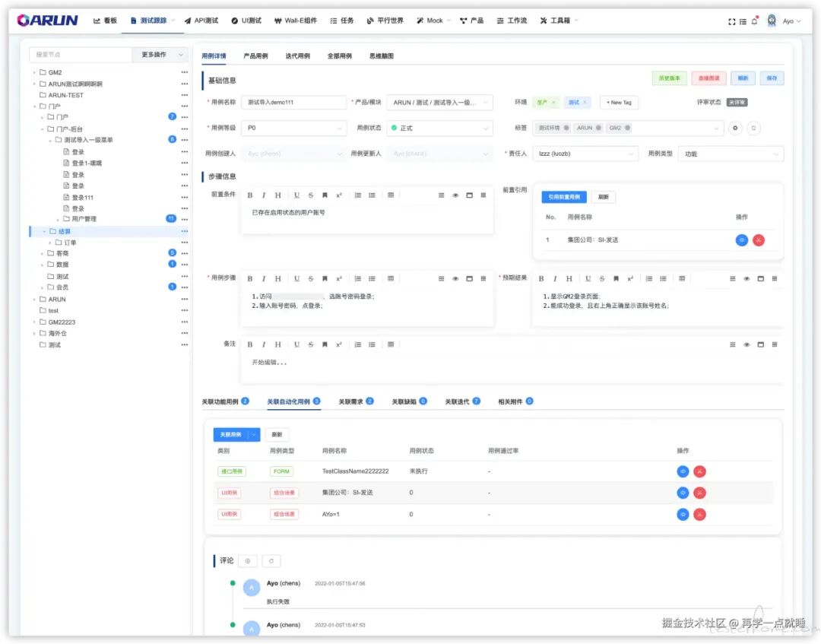View the TestClassName2222222 automation case
The width and height of the screenshot is (821, 644).
(683, 471)
